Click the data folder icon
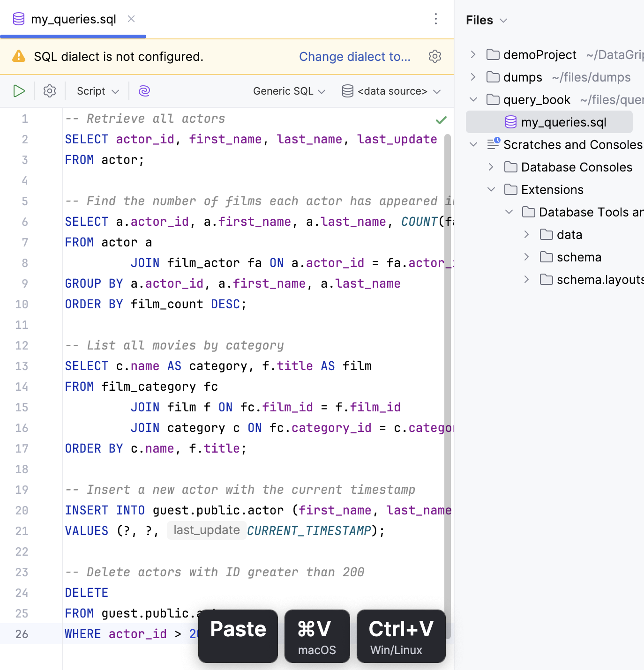Viewport: 644px width, 670px height. (x=547, y=234)
